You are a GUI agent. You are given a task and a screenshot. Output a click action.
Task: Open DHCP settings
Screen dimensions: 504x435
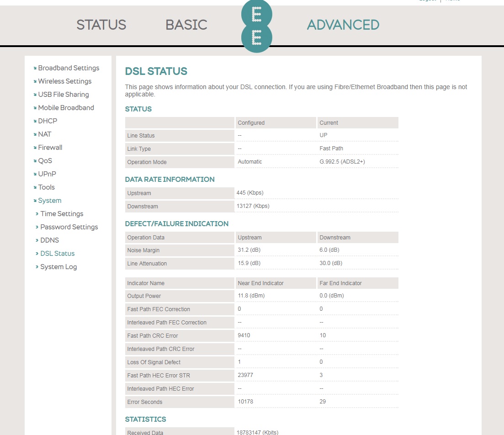[48, 121]
